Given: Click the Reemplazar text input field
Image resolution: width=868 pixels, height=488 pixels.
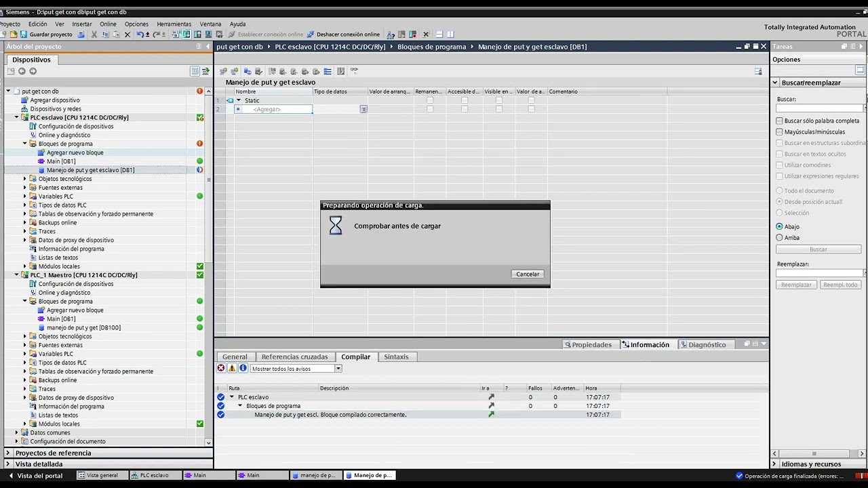Looking at the screenshot, I should pos(819,273).
